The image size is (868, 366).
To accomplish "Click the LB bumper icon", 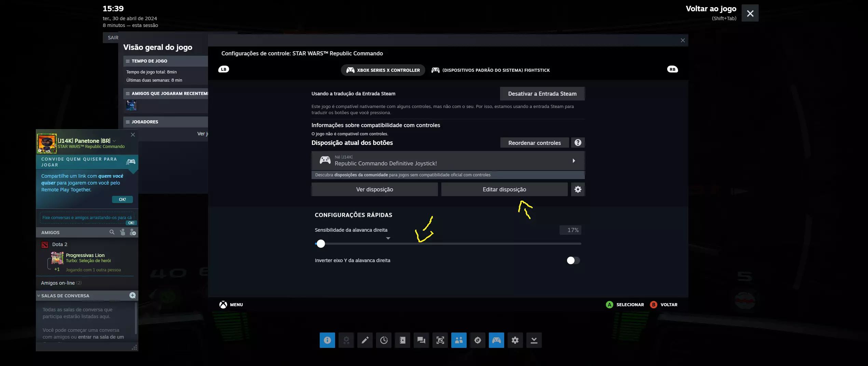I will coord(224,69).
